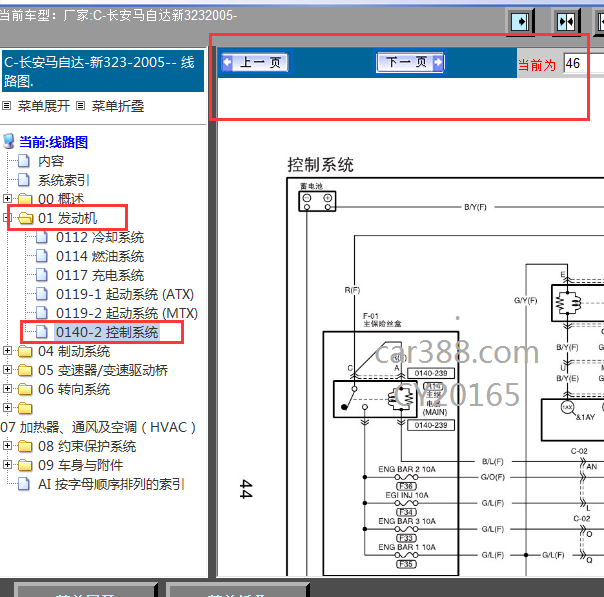Click the computer icon beside 当前:线路图
The image size is (604, 597).
click(x=9, y=141)
